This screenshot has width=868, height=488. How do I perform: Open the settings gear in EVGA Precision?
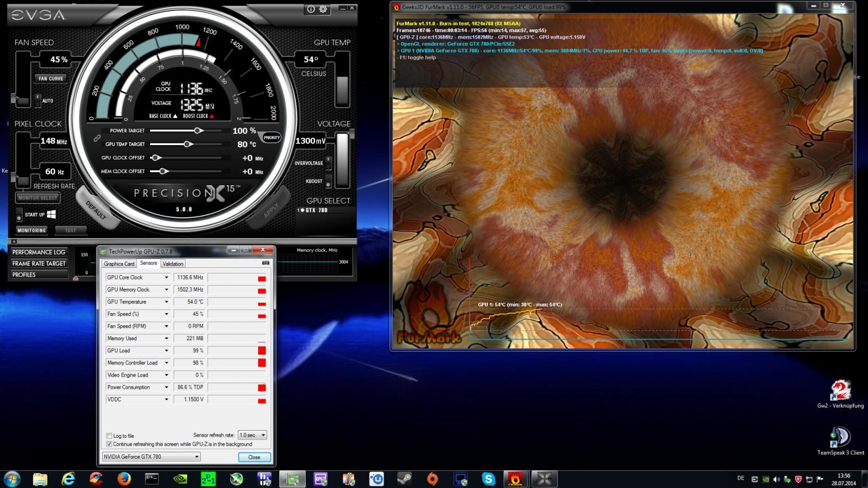pyautogui.click(x=323, y=9)
